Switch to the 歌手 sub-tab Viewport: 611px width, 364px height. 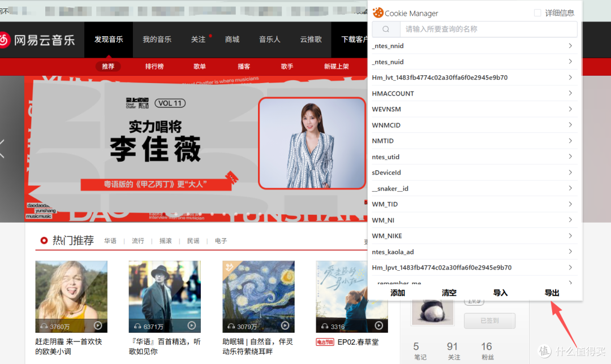(x=287, y=67)
